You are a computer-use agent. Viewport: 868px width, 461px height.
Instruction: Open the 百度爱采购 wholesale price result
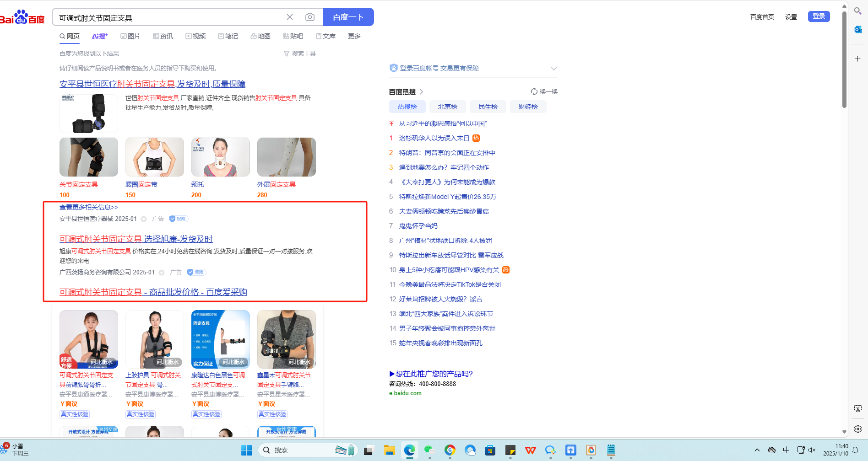(153, 292)
